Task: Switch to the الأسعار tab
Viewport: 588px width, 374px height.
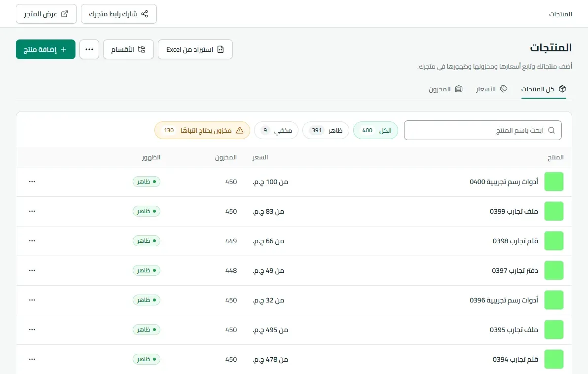Action: (x=492, y=89)
